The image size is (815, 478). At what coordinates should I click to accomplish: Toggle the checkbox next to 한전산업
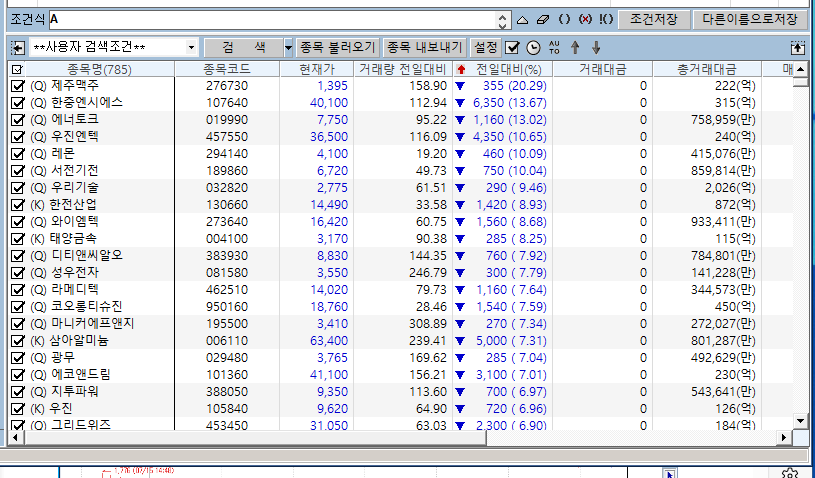[17, 204]
